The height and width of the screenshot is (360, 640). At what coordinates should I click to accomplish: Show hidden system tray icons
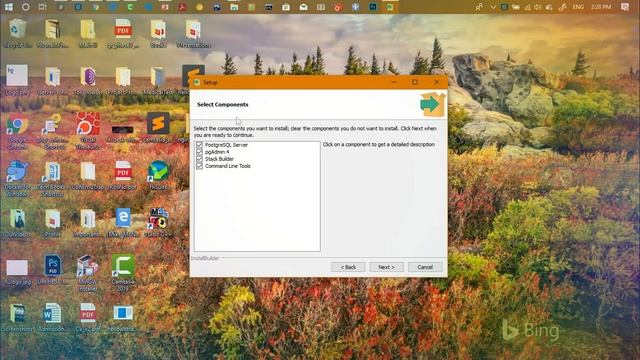coord(493,7)
